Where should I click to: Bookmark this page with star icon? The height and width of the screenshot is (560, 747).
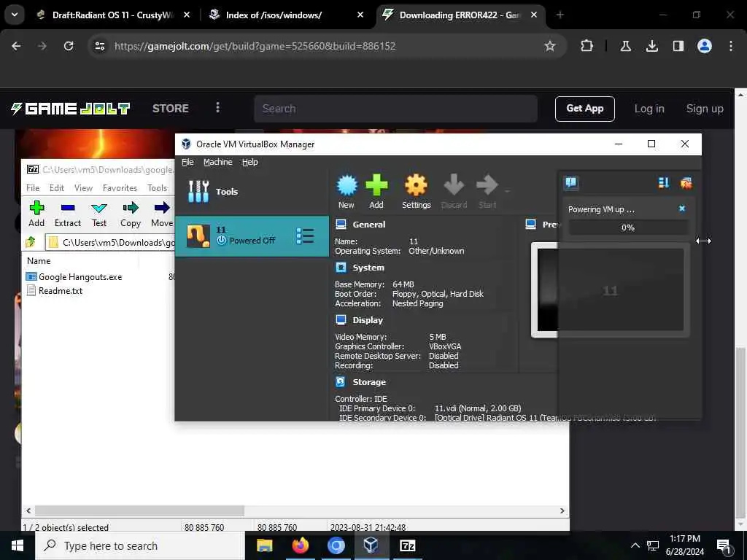[550, 46]
